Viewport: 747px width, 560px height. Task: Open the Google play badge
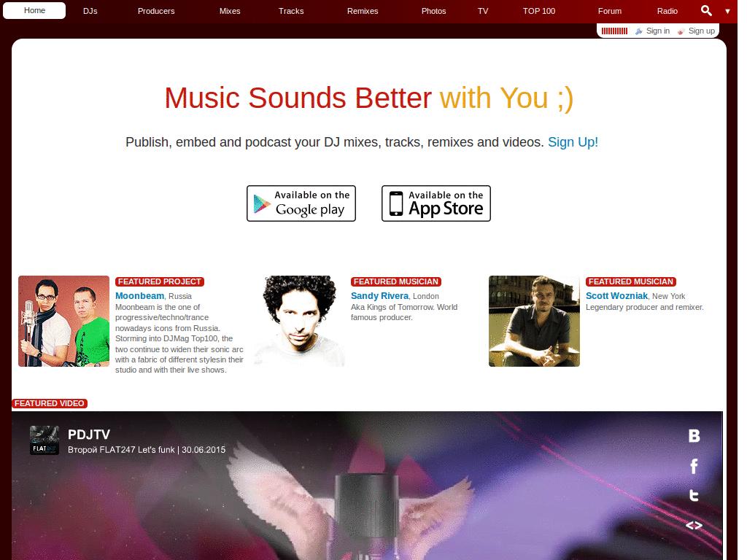point(301,203)
